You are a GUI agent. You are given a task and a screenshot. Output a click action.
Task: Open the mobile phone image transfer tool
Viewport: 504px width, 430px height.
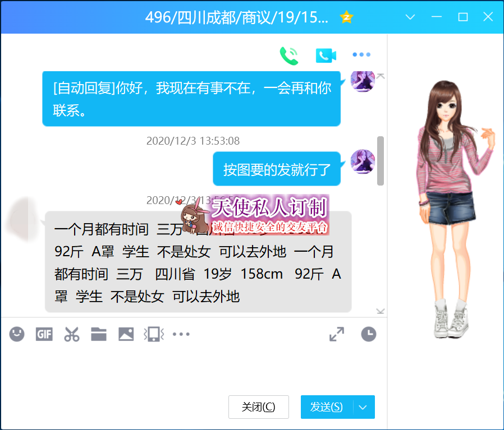(153, 334)
